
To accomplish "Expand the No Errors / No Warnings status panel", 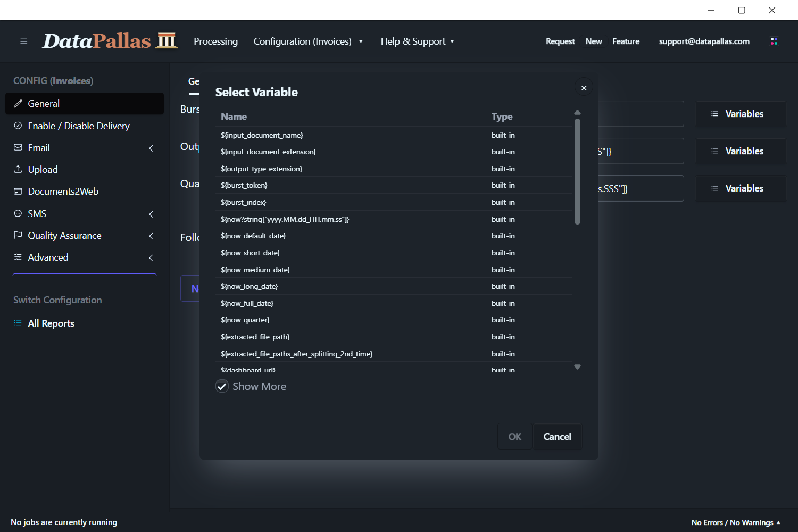I will [x=736, y=522].
